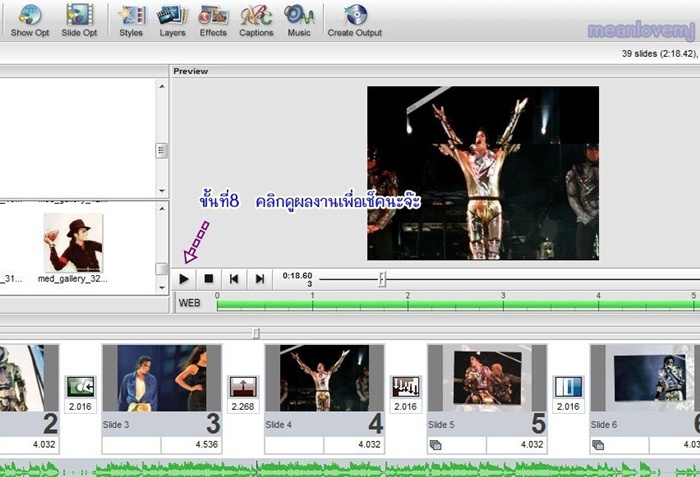Select transition icon between Slide 2 and 3
The image size is (700, 477).
80,387
